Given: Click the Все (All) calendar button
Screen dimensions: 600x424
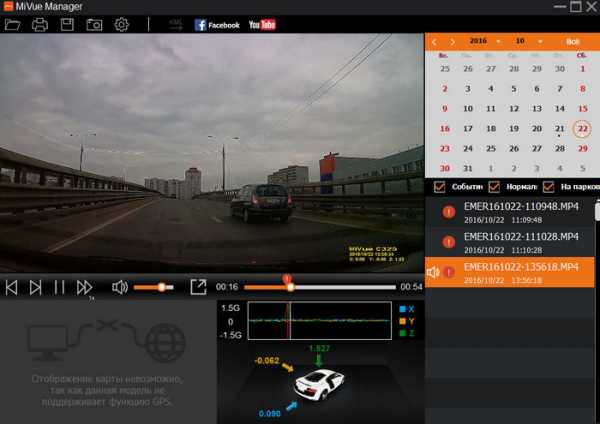Looking at the screenshot, I should point(573,42).
